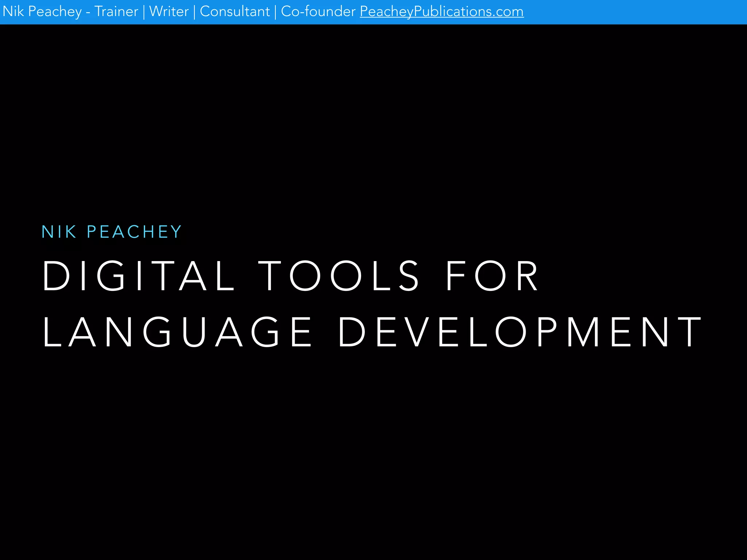Click the pipe separator between Writer and Consultant

point(194,12)
